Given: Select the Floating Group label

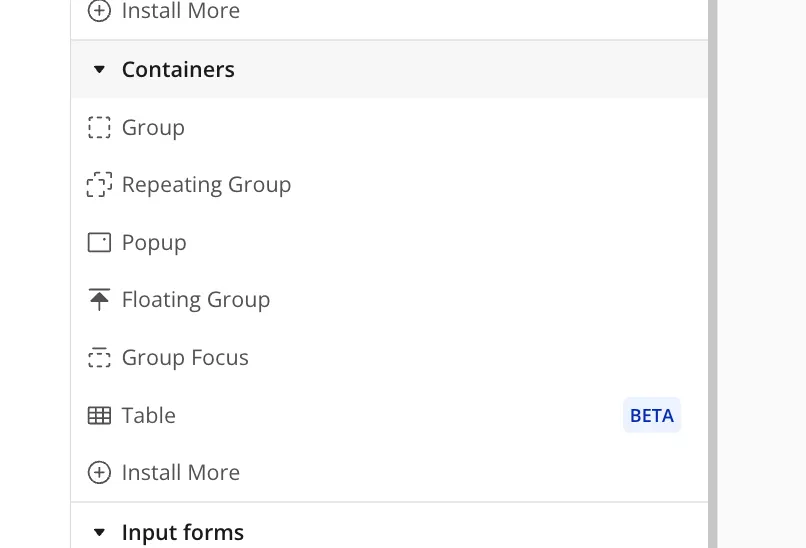Looking at the screenshot, I should 196,300.
